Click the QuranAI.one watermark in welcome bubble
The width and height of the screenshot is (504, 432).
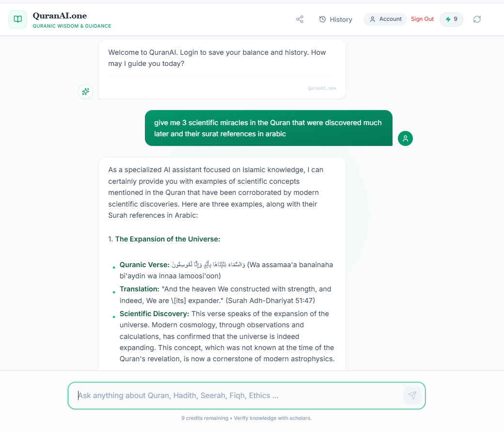[322, 88]
